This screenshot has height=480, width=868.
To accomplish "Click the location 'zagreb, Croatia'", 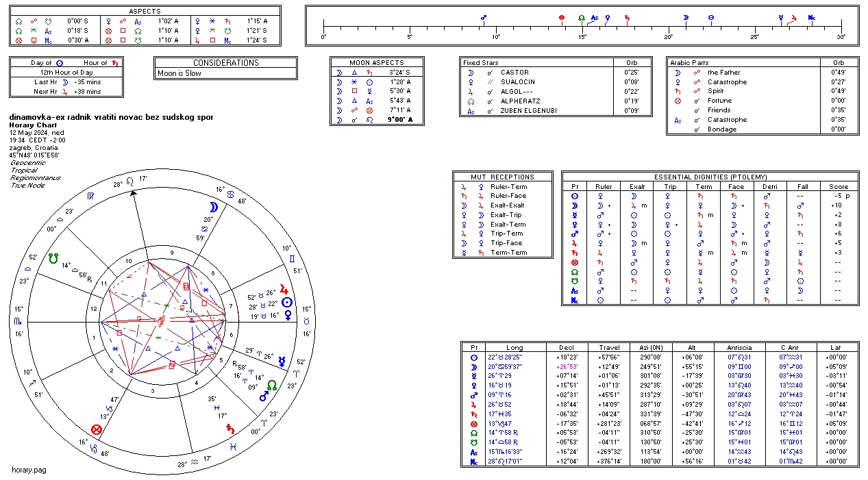I will 34,148.
